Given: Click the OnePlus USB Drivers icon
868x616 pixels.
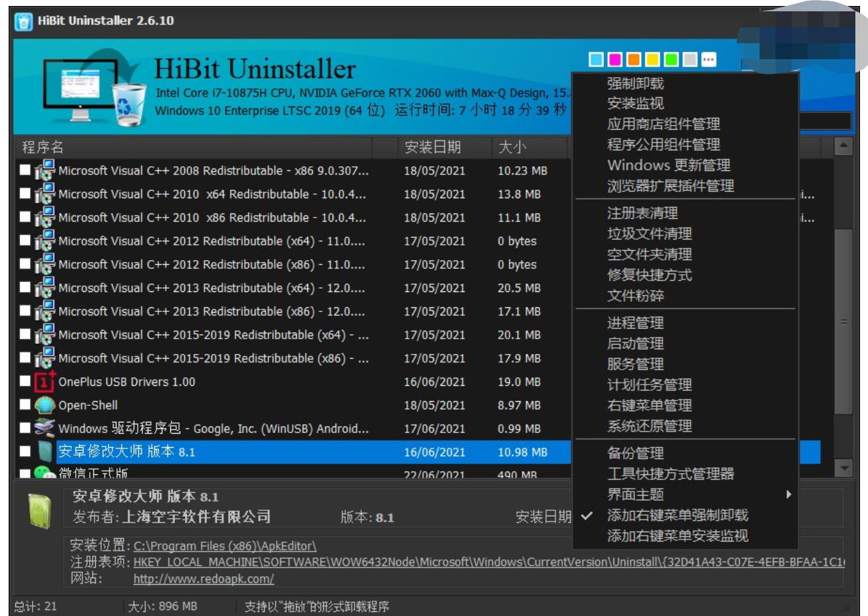Looking at the screenshot, I should (x=45, y=382).
